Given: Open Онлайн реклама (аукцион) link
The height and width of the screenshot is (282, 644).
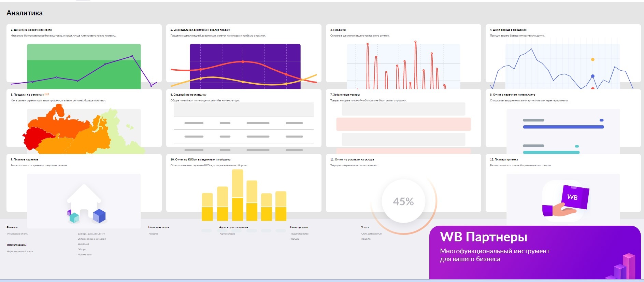Looking at the screenshot, I should click(x=92, y=239).
